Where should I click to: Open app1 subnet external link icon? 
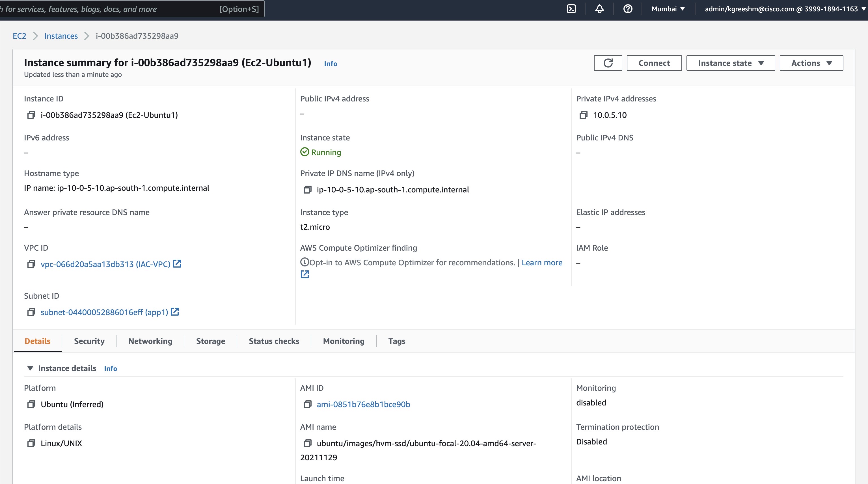(x=174, y=312)
